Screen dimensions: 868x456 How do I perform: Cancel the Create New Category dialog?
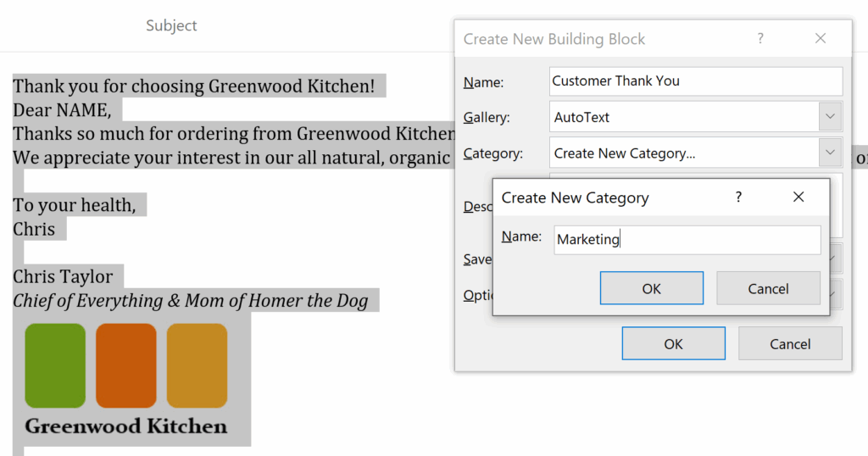(768, 288)
